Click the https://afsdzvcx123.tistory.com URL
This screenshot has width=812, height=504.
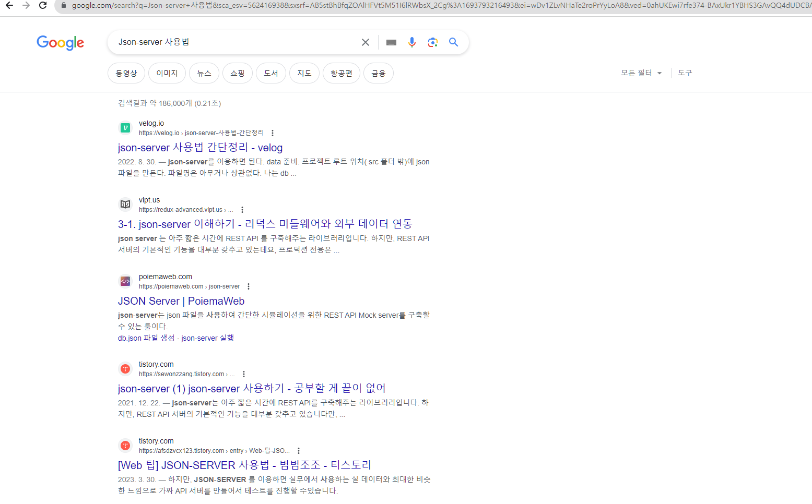[214, 451]
